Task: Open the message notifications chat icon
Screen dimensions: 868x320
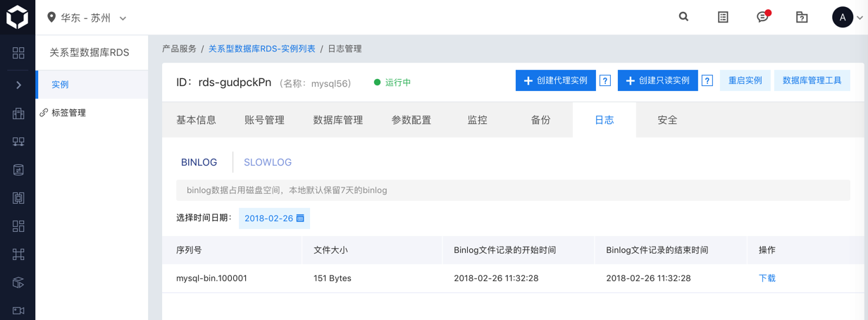Action: pos(762,17)
